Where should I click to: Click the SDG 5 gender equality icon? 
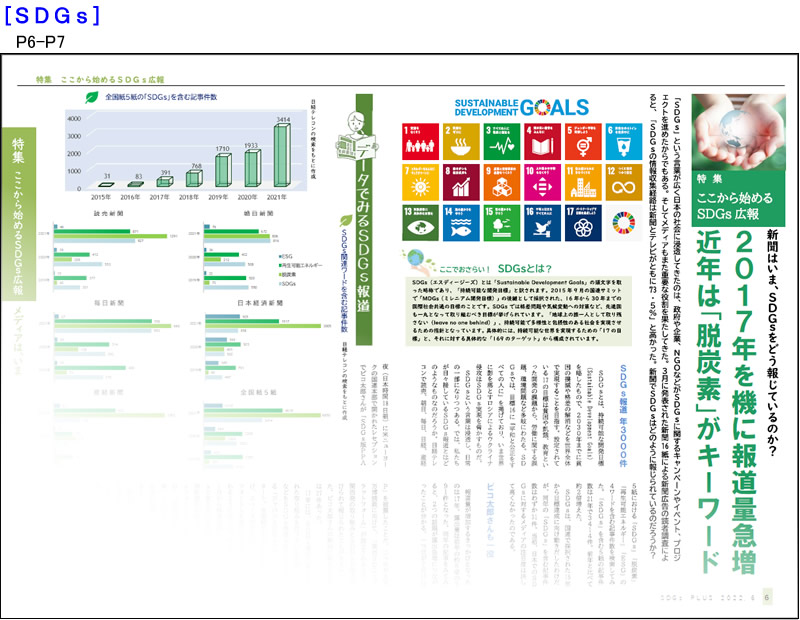(x=583, y=141)
